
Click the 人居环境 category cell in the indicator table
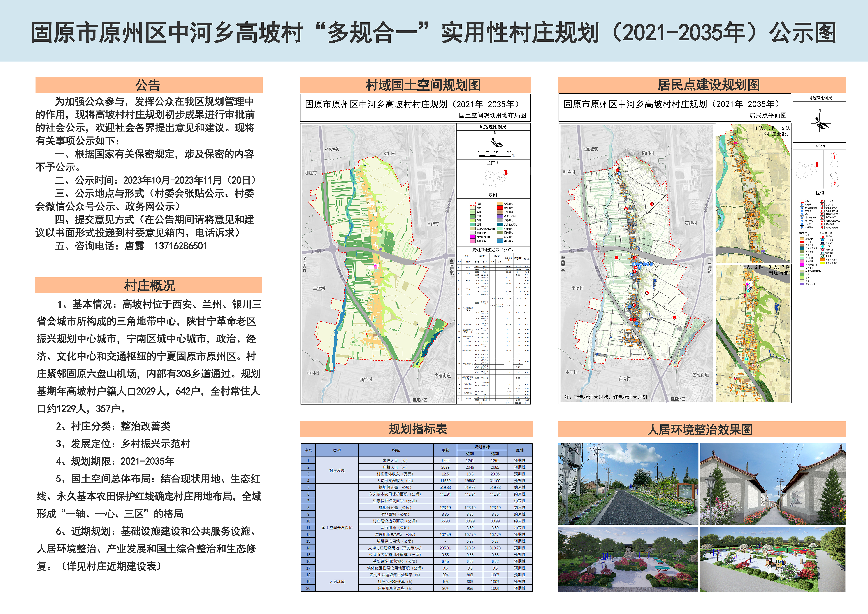tap(337, 581)
